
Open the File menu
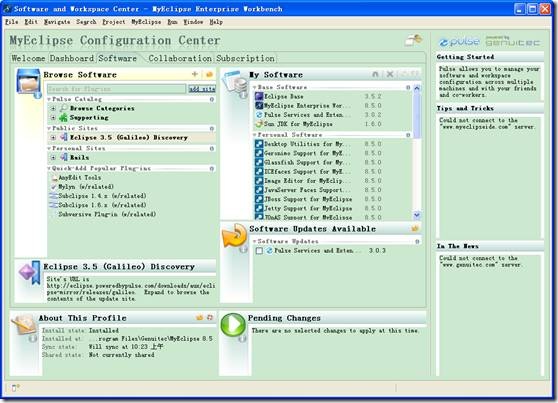[11, 22]
